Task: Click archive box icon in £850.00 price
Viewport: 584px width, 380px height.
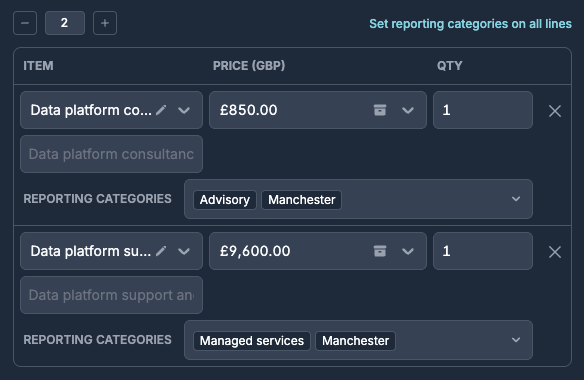Action: pyautogui.click(x=380, y=110)
